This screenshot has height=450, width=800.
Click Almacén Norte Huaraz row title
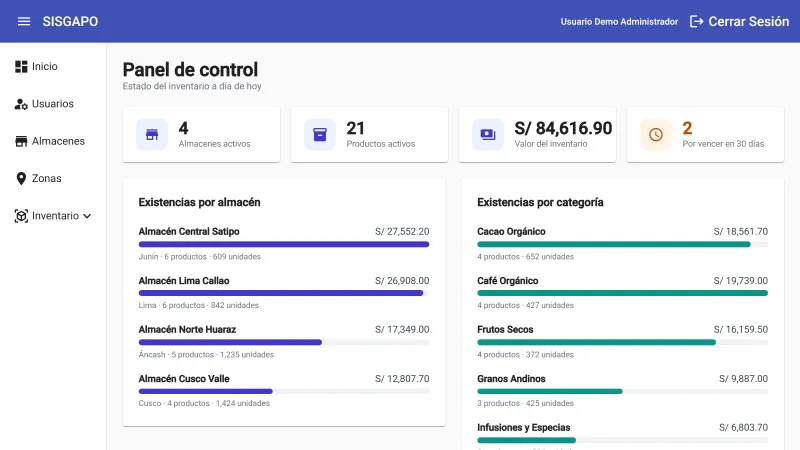click(187, 330)
